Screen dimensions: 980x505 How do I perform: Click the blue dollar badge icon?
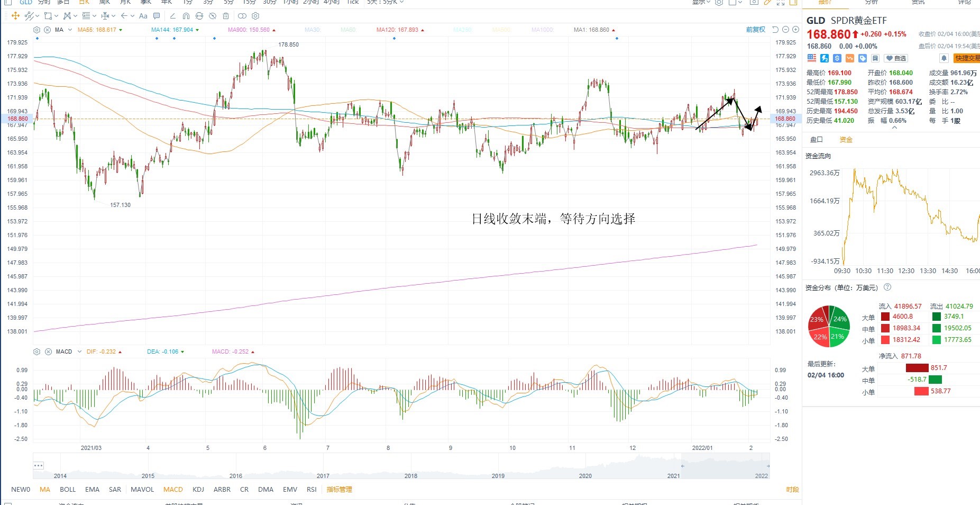point(837,58)
